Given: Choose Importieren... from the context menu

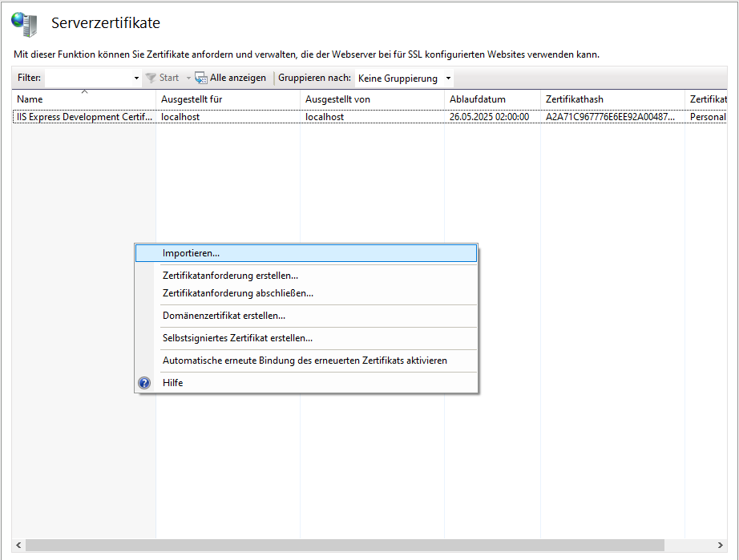Looking at the screenshot, I should click(x=191, y=253).
